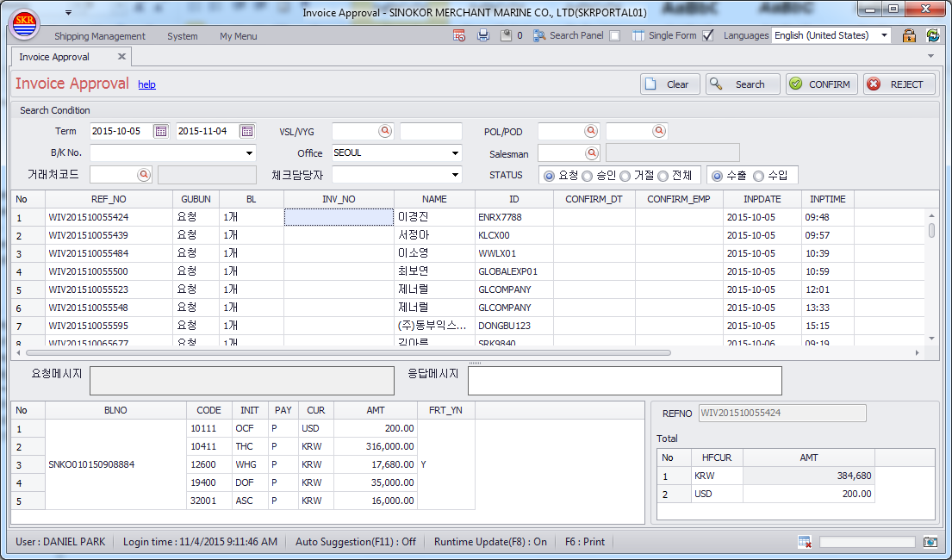The height and width of the screenshot is (560, 952).
Task: Enable the Search Panel checkbox
Action: coord(614,36)
